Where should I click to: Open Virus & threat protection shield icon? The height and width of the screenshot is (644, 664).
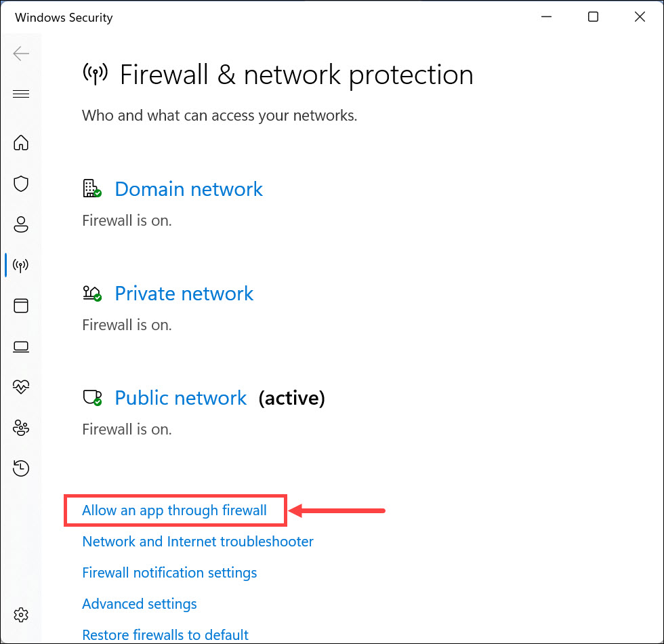[21, 184]
